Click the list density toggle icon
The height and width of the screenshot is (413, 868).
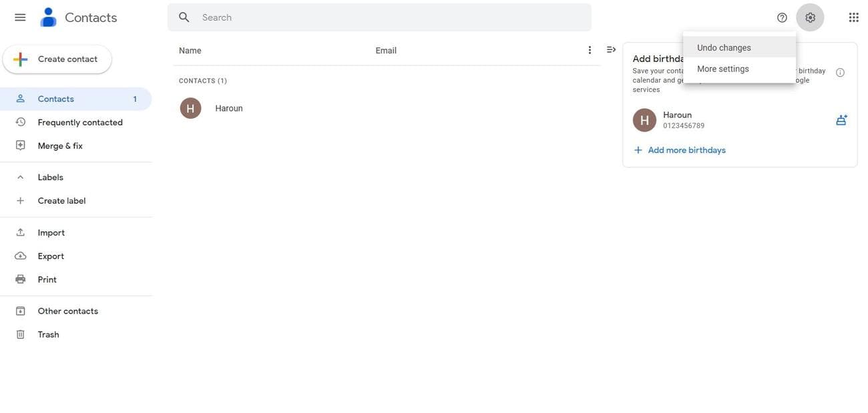tap(611, 50)
